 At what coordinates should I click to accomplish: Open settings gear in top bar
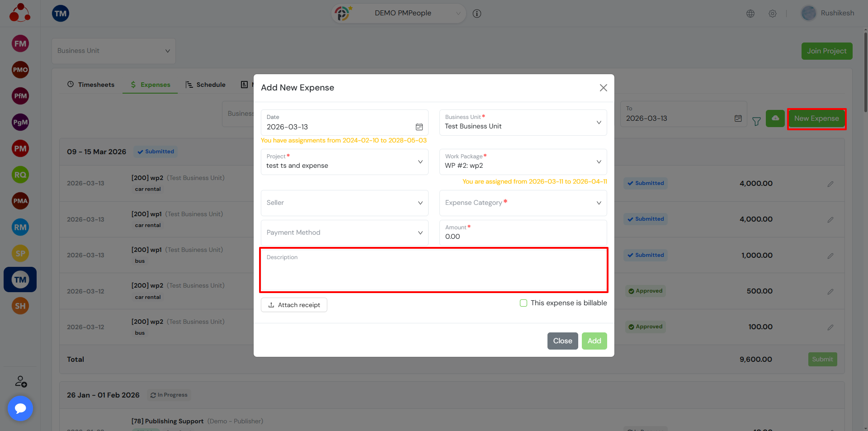[772, 14]
